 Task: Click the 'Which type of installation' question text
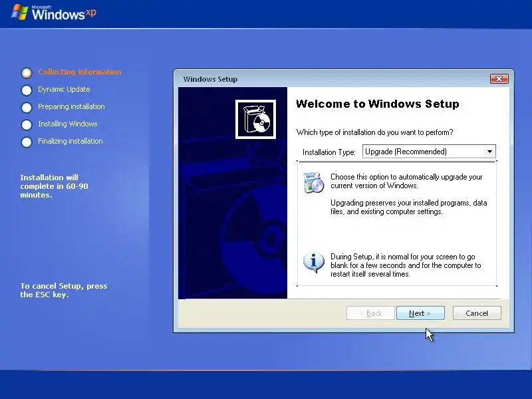374,132
